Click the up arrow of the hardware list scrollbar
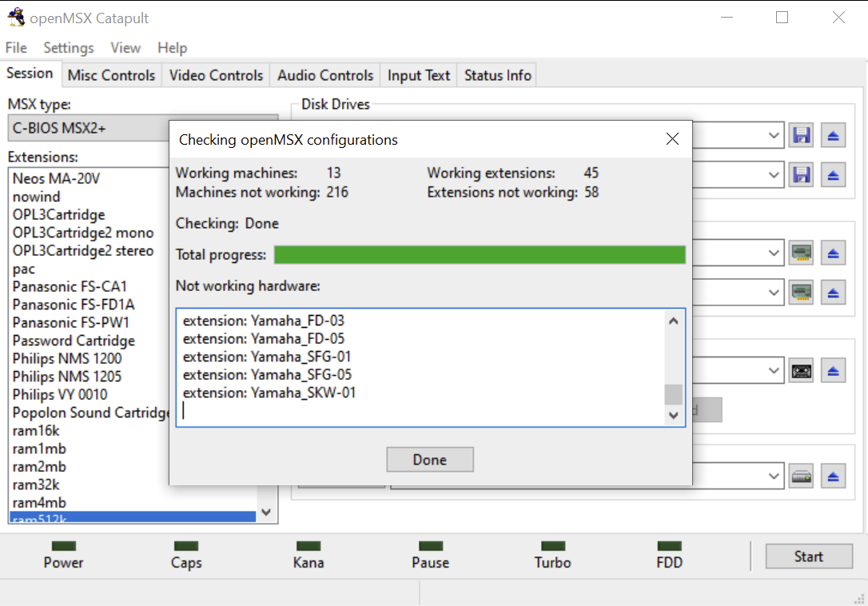The image size is (868, 606). 673,321
